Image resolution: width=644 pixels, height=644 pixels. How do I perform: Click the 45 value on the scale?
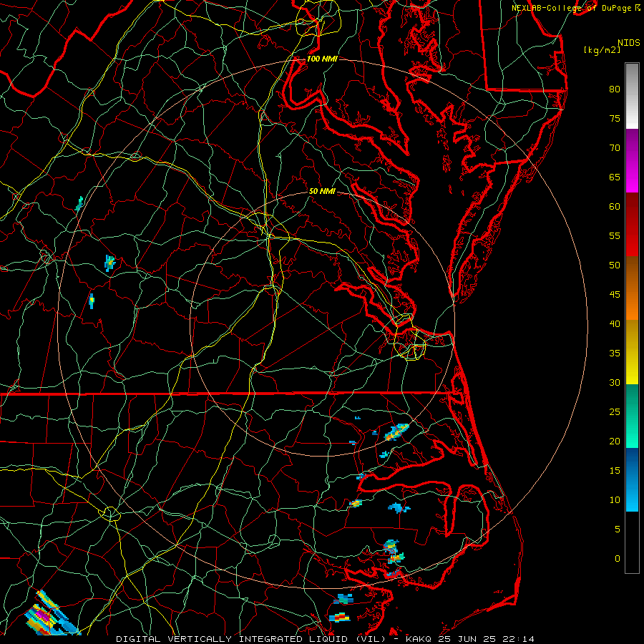point(615,295)
